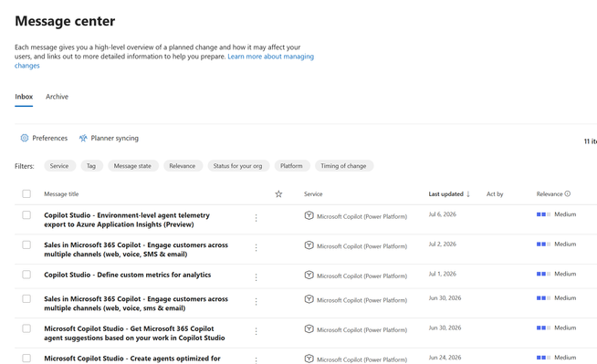
Task: Click the favorite star column header
Action: pos(278,194)
